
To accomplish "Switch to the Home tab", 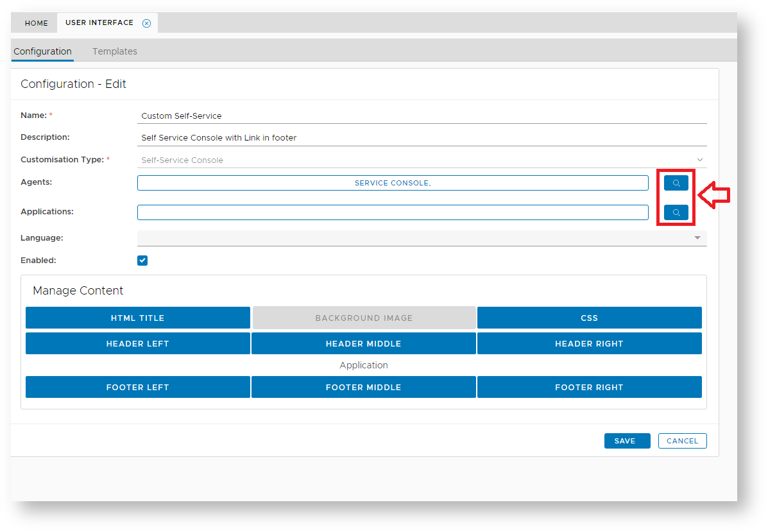I will (37, 23).
